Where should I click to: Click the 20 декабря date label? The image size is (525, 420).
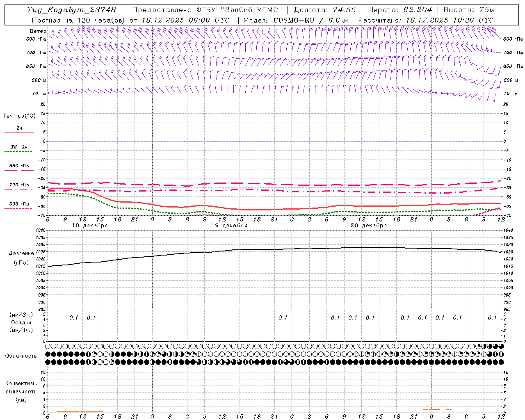coord(369,226)
